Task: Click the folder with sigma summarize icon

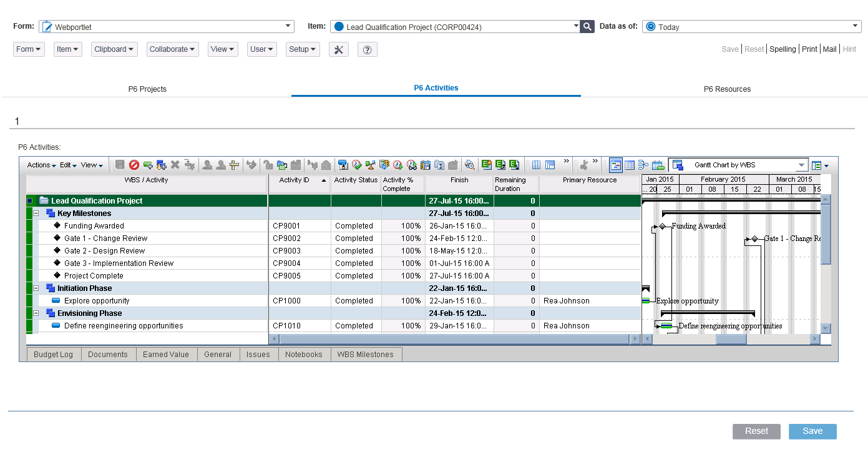Action: (x=439, y=165)
